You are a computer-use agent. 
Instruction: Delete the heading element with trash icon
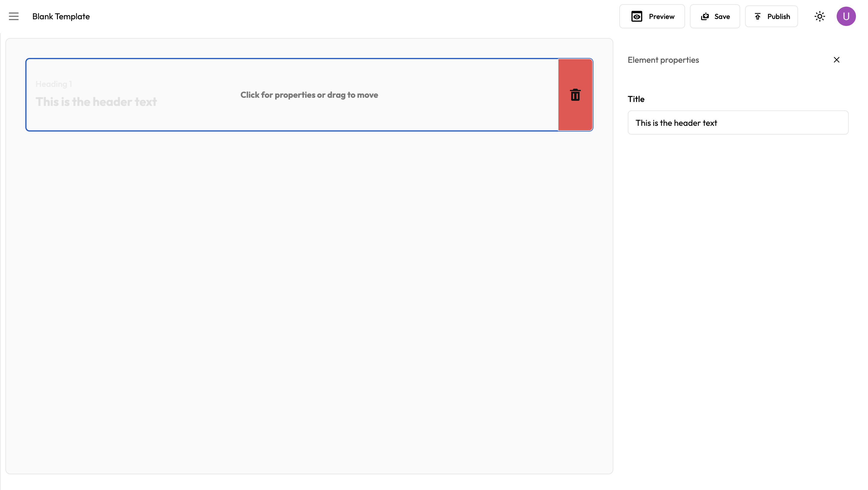(x=575, y=95)
